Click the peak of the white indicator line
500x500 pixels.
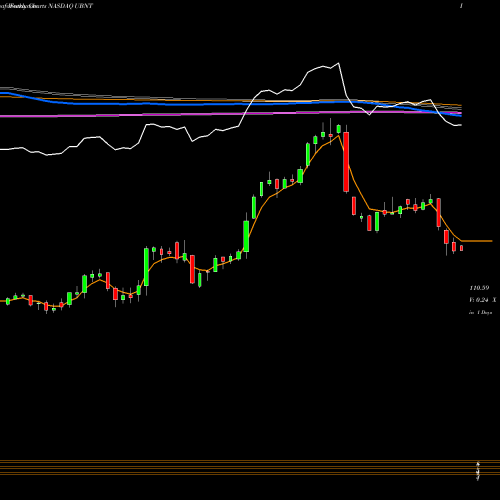pos(339,63)
